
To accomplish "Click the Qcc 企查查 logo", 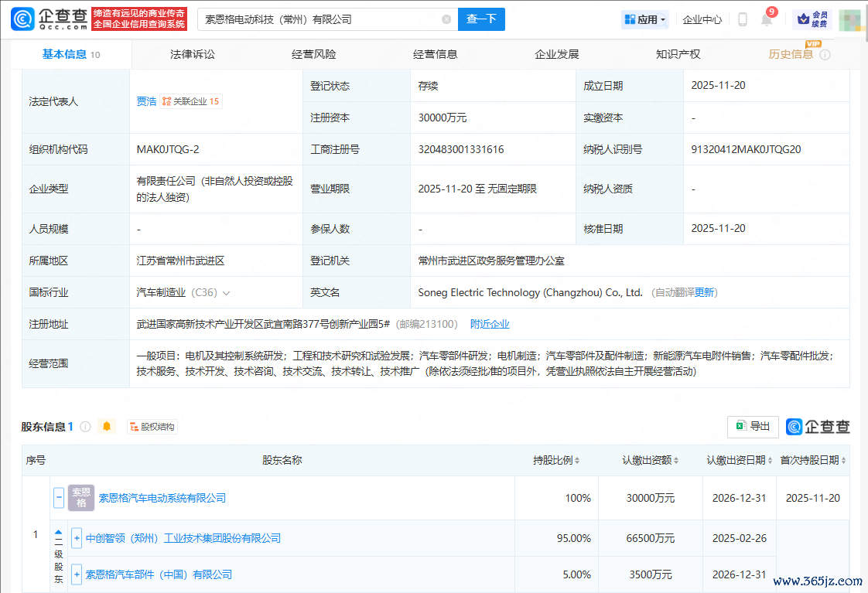I will click(49, 19).
